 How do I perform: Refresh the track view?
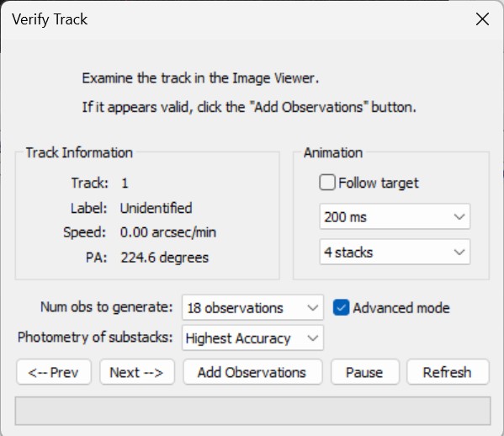click(x=448, y=372)
